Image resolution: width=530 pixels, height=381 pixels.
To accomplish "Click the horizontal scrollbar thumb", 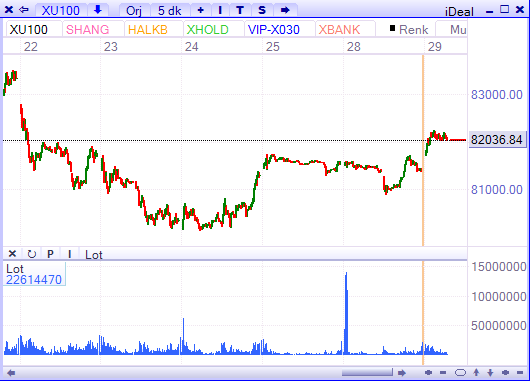I will coord(367,373).
